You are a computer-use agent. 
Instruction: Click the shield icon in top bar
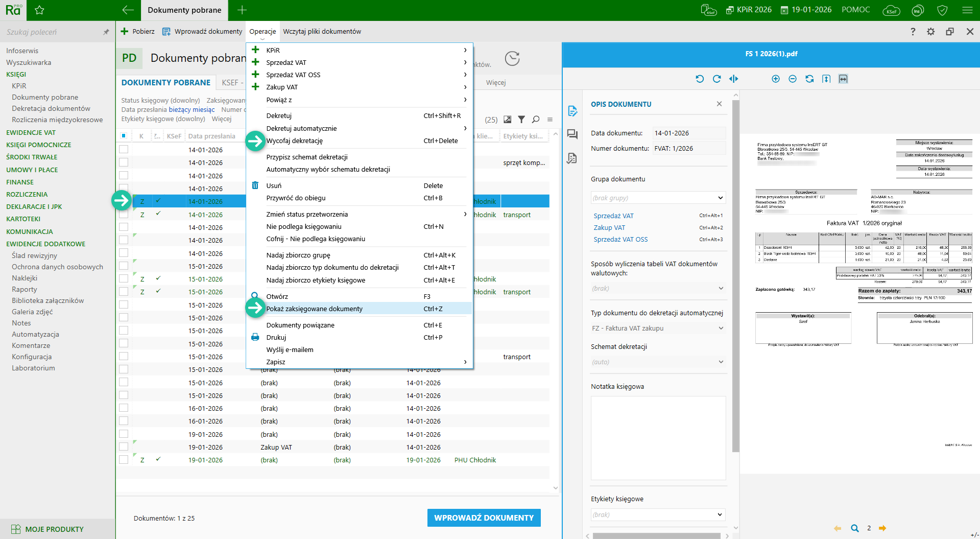coord(943,10)
